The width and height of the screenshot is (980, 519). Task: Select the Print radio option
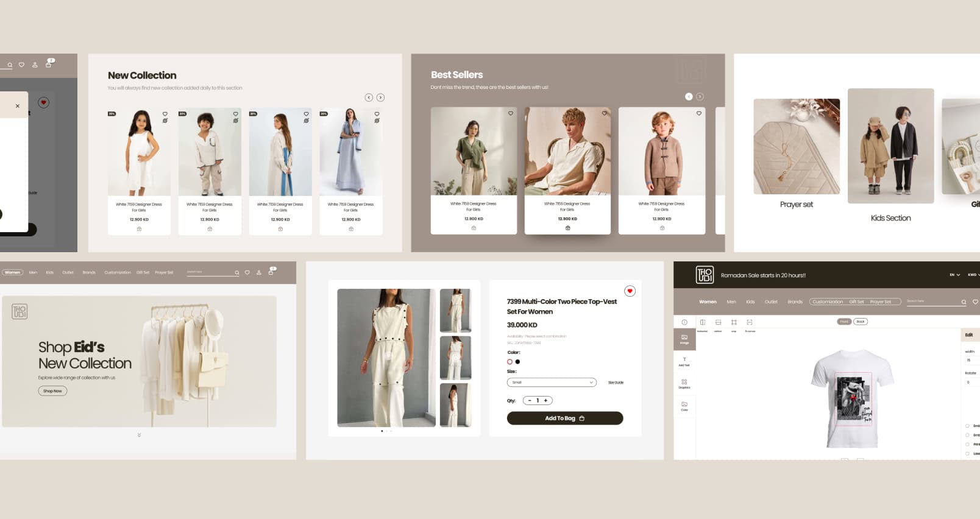tap(967, 444)
